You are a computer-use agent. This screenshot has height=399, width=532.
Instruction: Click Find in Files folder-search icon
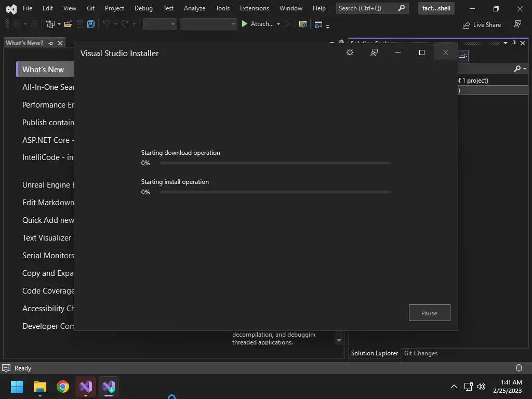pos(303,24)
